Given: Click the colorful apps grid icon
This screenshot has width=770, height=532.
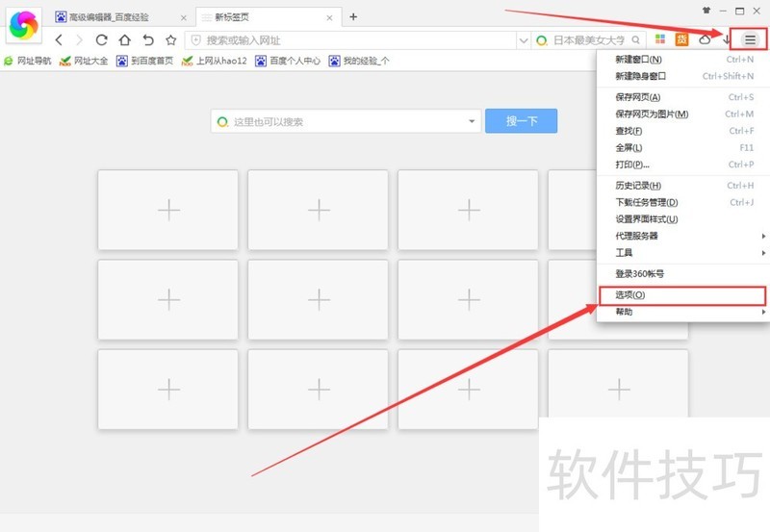Looking at the screenshot, I should pos(661,40).
